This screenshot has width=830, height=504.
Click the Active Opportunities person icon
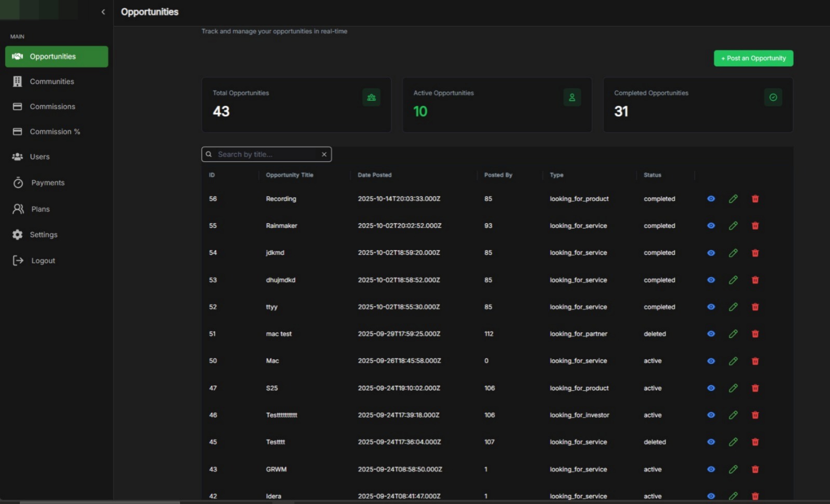point(572,97)
